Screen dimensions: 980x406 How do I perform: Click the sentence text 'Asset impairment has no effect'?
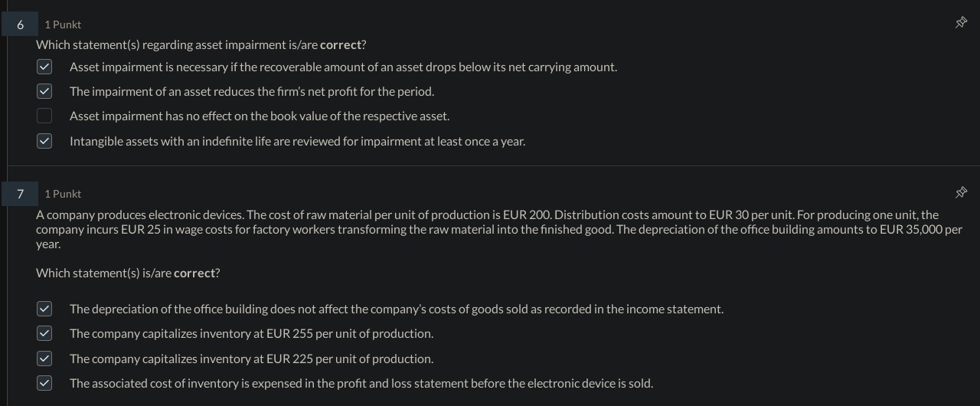click(x=259, y=116)
